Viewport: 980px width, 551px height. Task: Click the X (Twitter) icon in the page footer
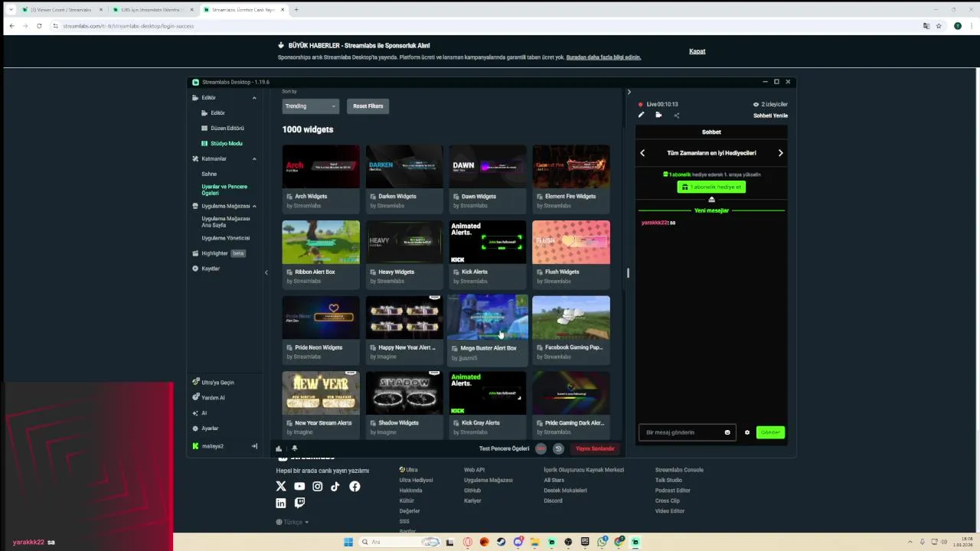point(281,486)
